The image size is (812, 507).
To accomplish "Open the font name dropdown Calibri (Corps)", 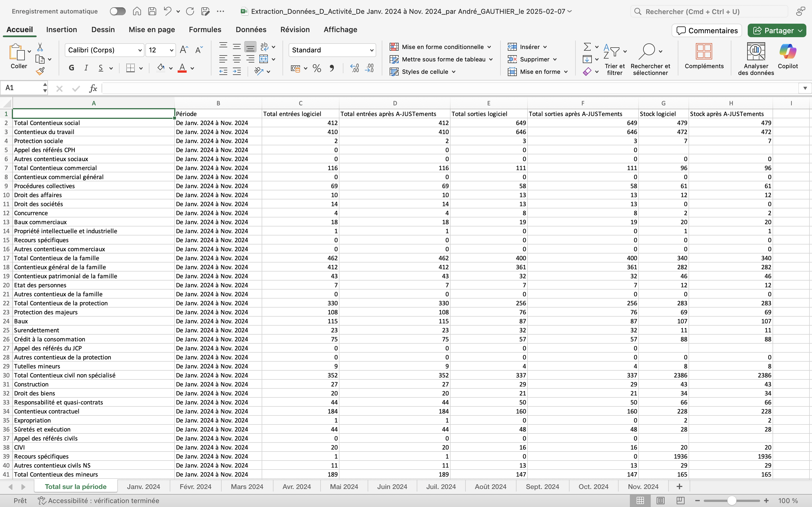I will coord(140,50).
